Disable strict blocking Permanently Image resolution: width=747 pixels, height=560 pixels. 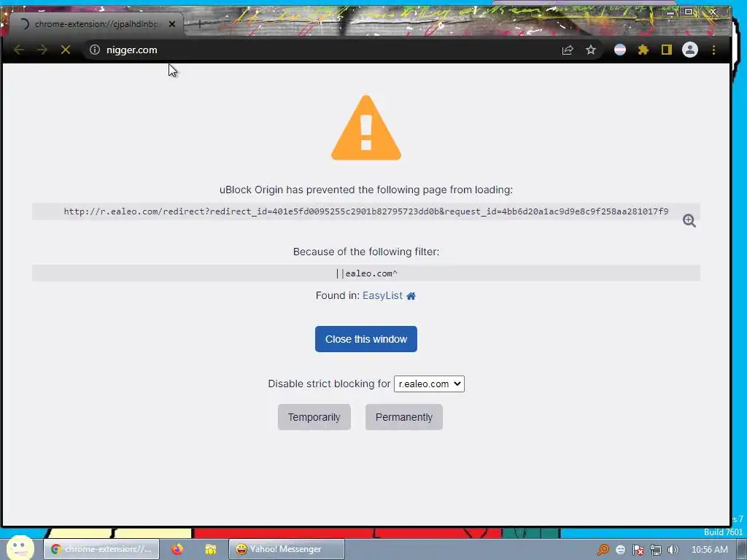click(x=404, y=417)
